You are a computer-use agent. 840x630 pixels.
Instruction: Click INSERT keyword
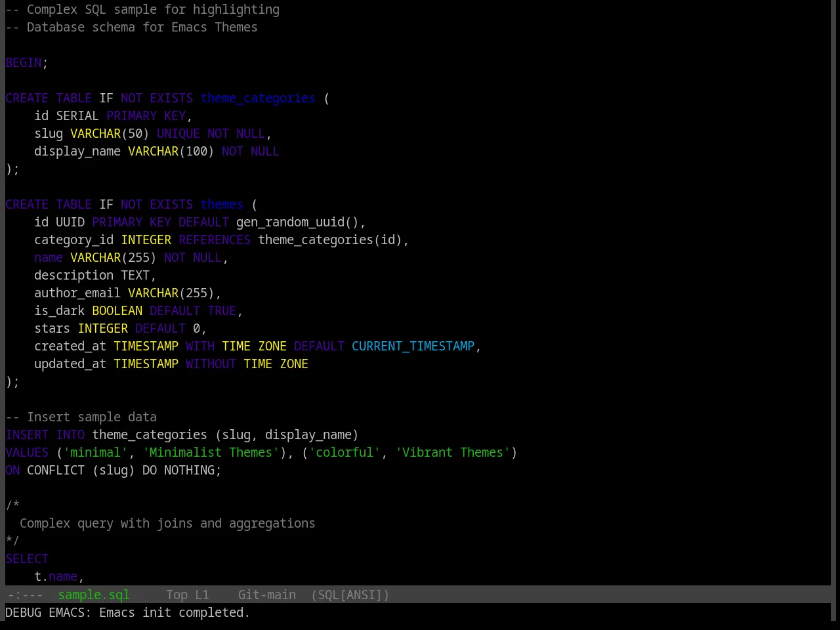(27, 434)
